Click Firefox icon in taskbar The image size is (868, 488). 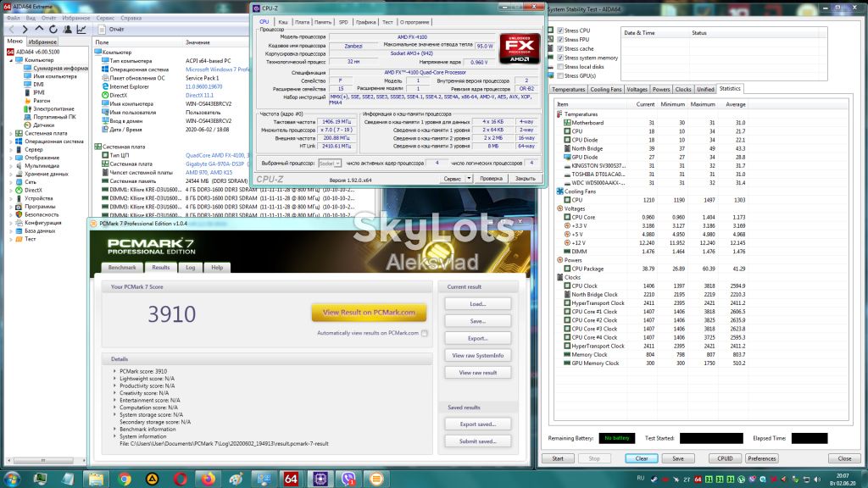point(209,479)
